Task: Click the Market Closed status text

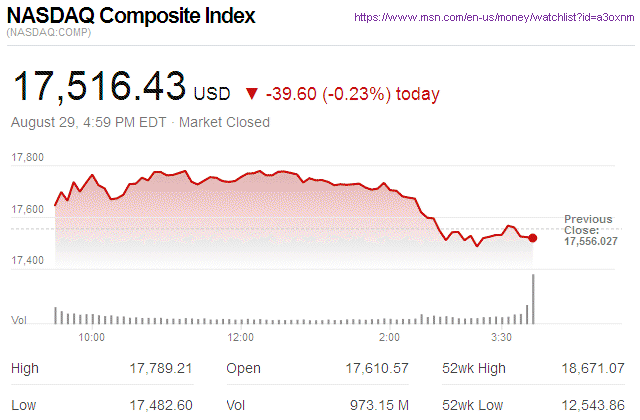Action: 224,123
